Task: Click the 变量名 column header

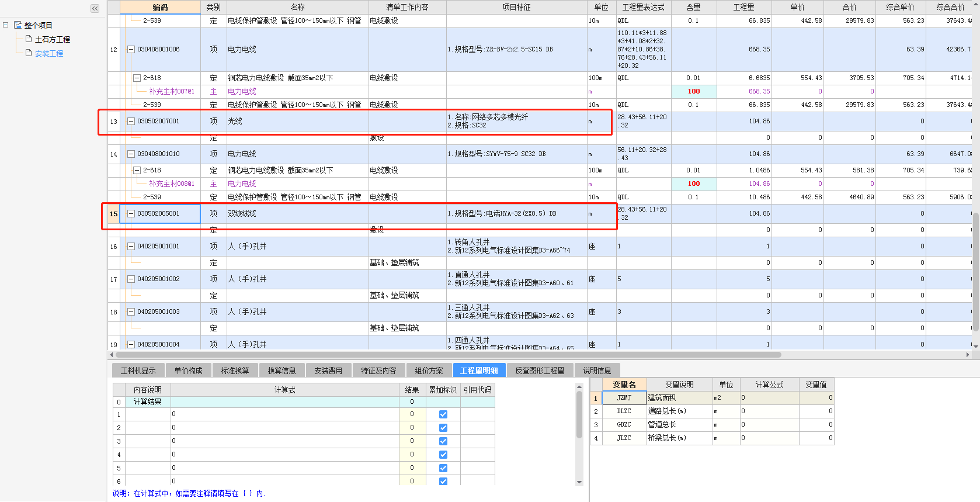Action: point(624,384)
